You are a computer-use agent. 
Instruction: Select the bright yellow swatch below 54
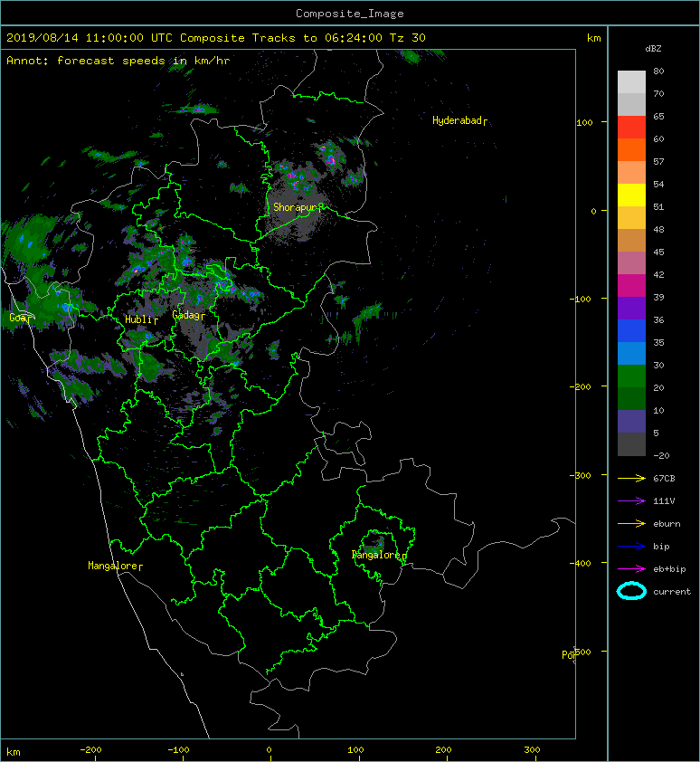631,195
